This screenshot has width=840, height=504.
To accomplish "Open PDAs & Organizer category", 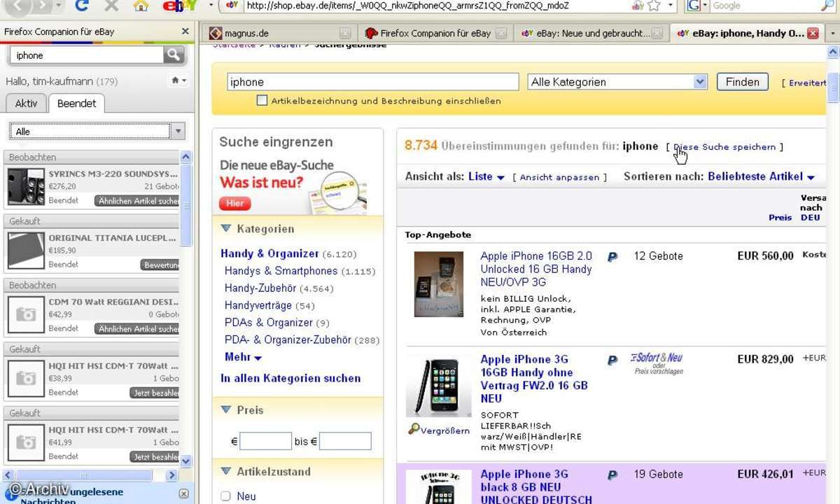I will pos(268,323).
